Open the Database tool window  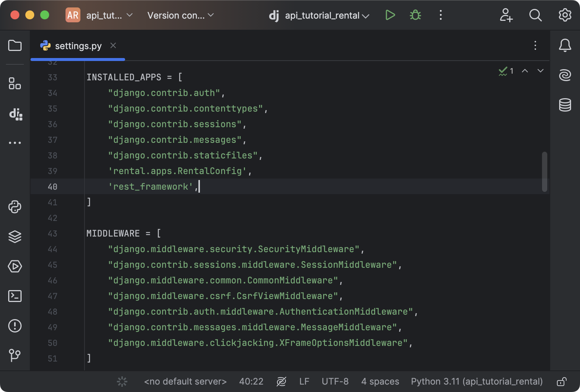pyautogui.click(x=565, y=105)
